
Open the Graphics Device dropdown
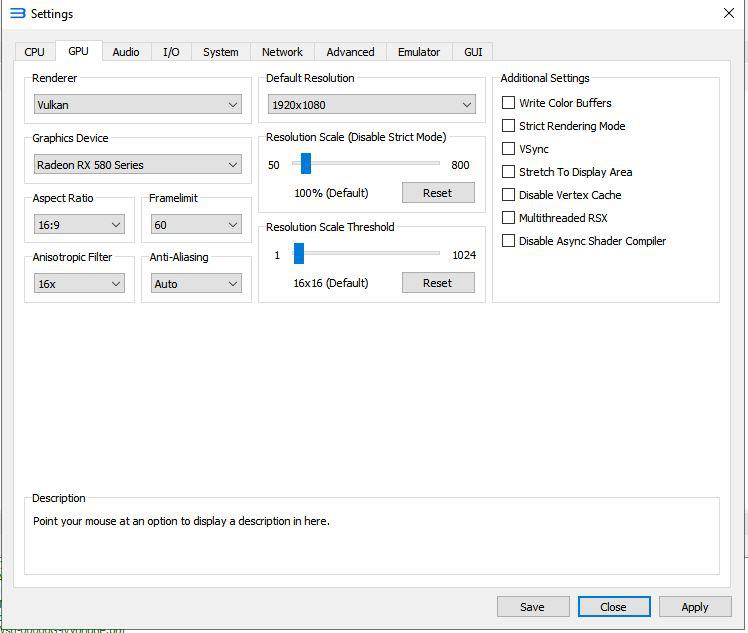click(x=138, y=165)
